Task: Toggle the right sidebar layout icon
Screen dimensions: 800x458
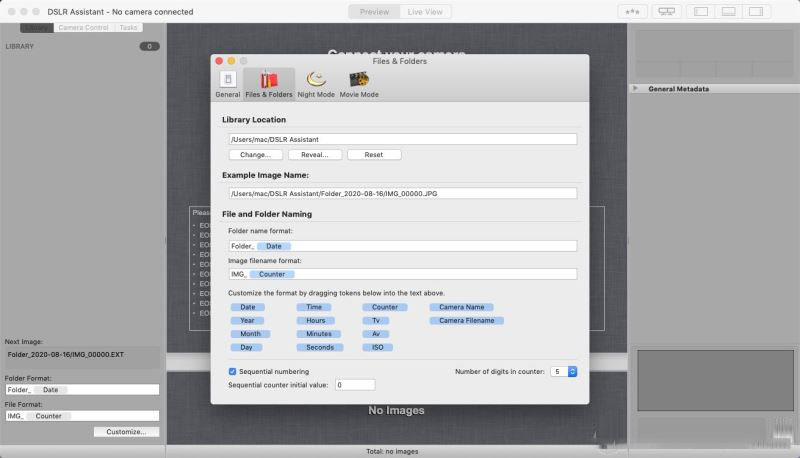Action: (x=756, y=12)
